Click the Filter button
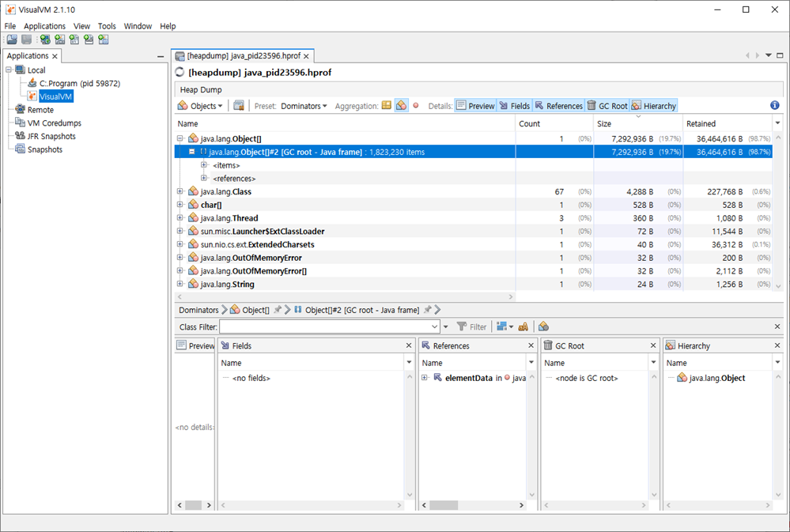This screenshot has height=532, width=790. [471, 327]
